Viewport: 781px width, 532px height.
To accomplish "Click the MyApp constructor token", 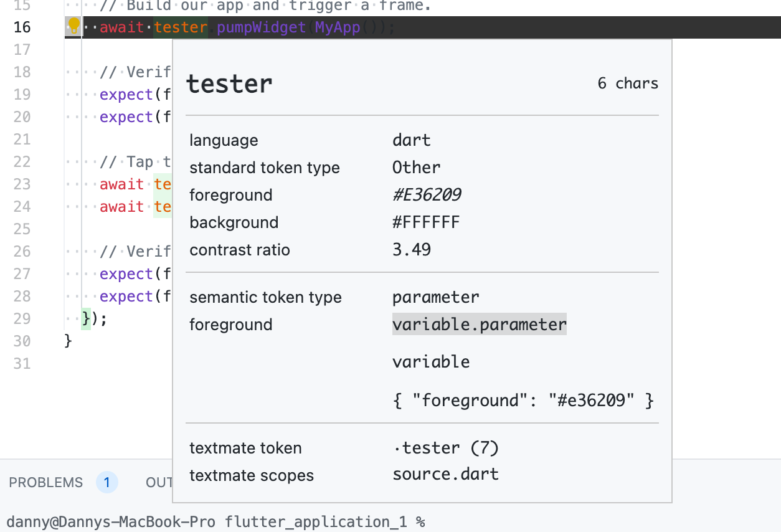I will 338,27.
